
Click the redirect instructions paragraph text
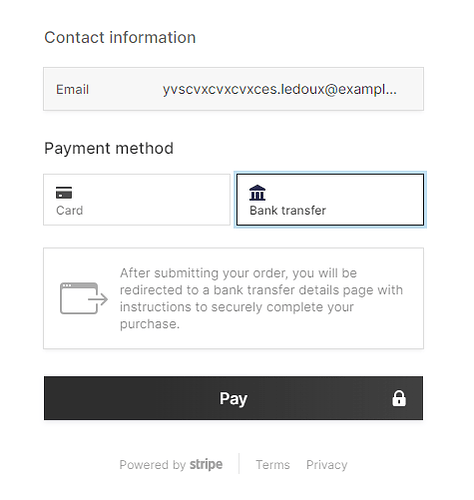(261, 298)
